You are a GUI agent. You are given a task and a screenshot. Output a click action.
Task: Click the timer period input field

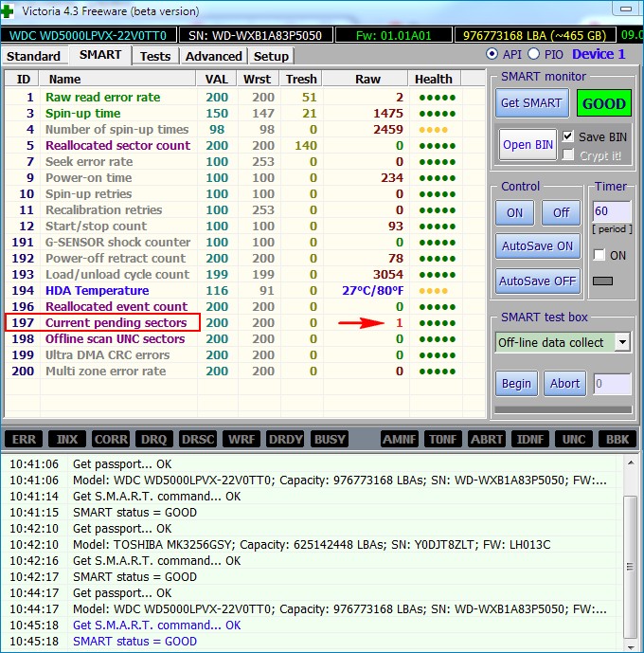(x=612, y=211)
